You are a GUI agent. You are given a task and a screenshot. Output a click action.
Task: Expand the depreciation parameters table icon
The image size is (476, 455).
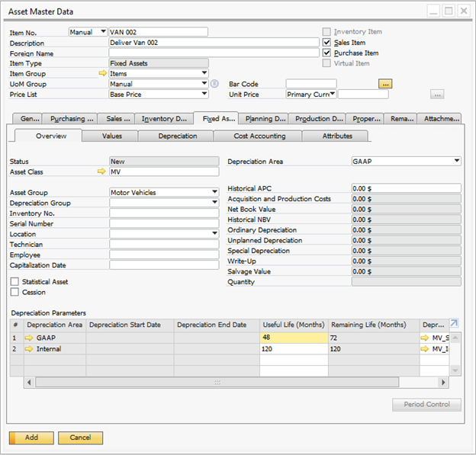(x=454, y=323)
